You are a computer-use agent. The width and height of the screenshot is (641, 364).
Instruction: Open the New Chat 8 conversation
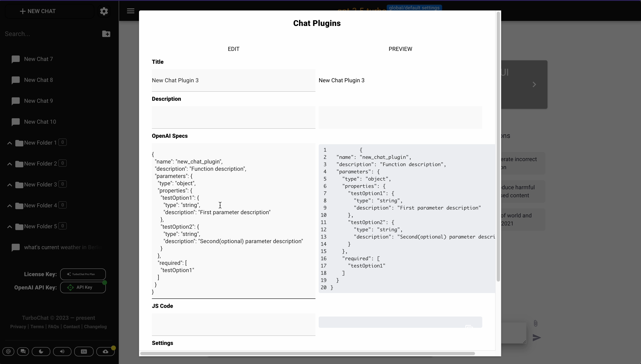[38, 80]
